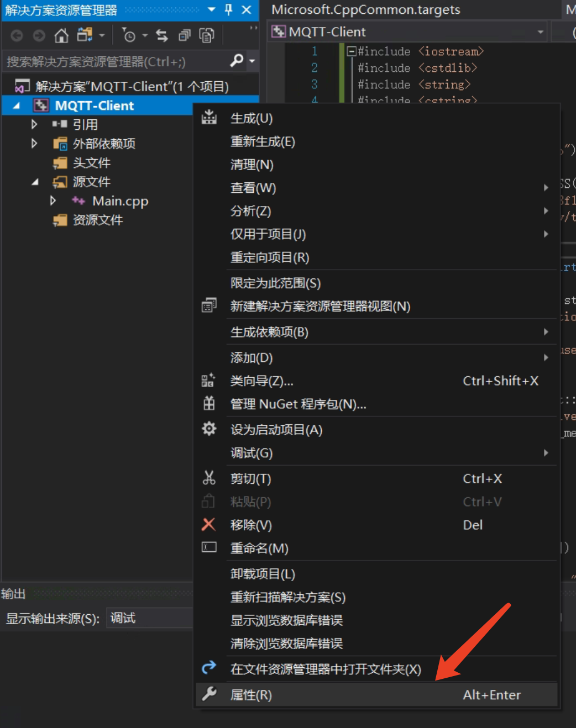The image size is (576, 728).
Task: Select the 资源文件 folder
Action: (x=97, y=220)
